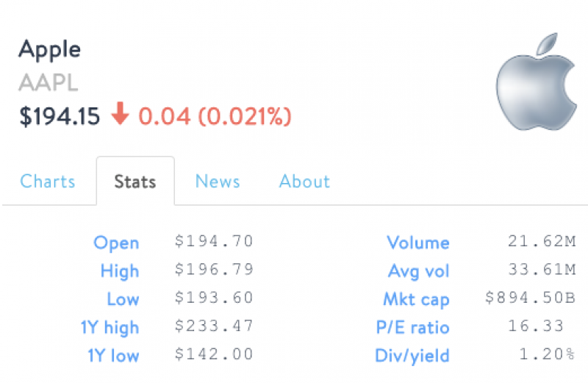Viewport: 588px width, 383px height.
Task: Click the $894.50B market cap value
Action: (x=530, y=298)
